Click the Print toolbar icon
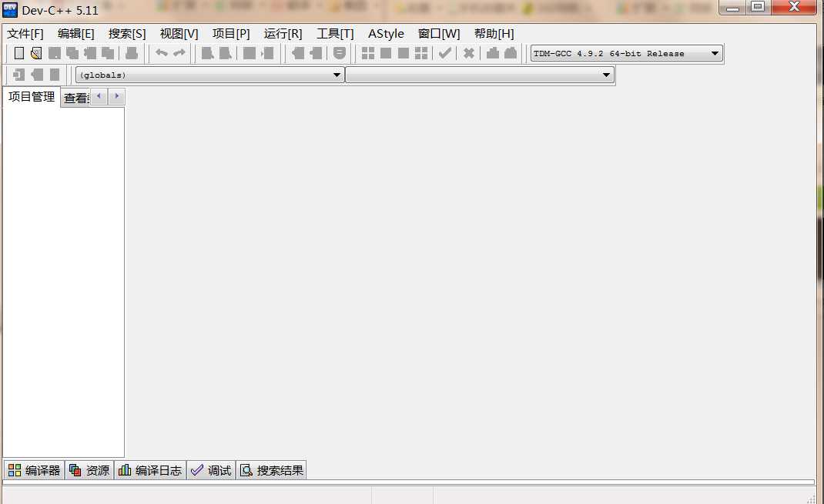Viewport: 824px width, 504px height. pyautogui.click(x=132, y=53)
